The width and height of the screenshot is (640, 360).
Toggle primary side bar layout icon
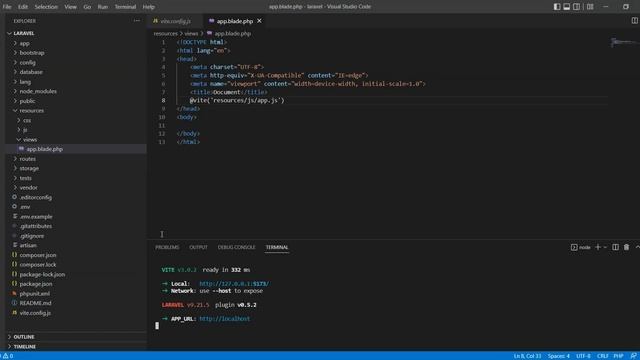557,7
